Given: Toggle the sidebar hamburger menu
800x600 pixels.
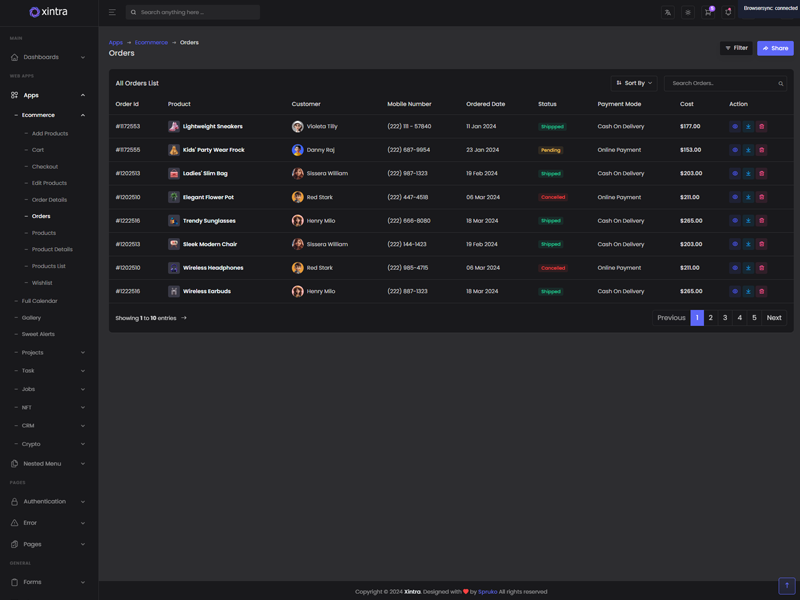Looking at the screenshot, I should click(x=112, y=12).
